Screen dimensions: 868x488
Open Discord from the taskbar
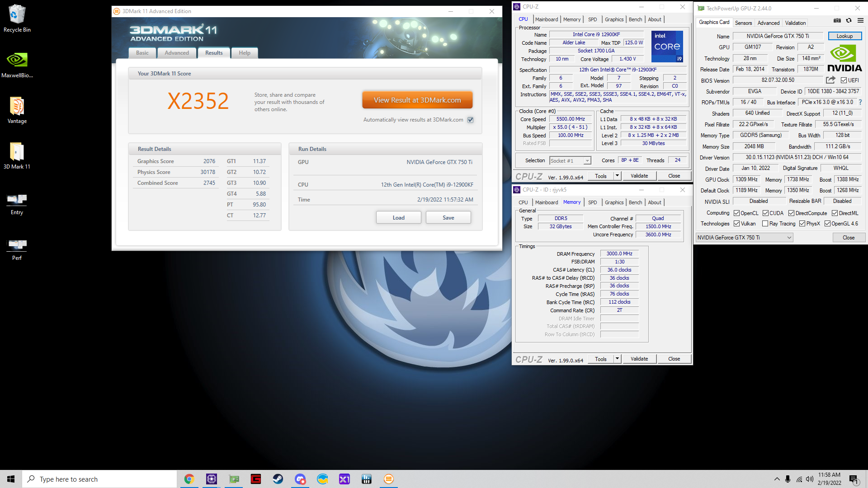point(300,479)
